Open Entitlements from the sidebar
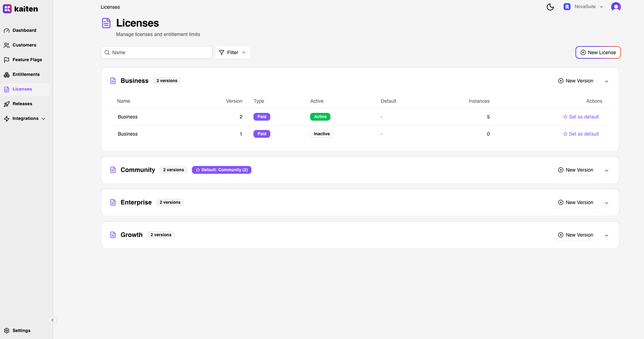The image size is (644, 339). 26,74
